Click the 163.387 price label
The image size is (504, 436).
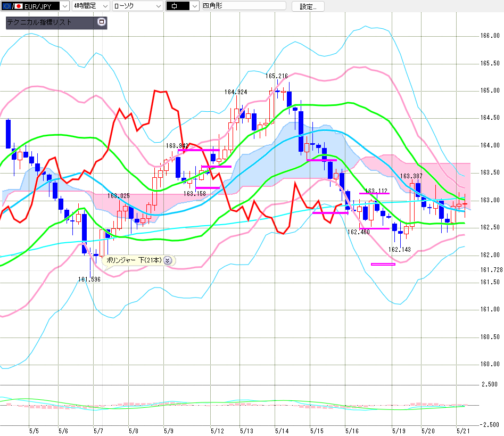click(x=411, y=176)
